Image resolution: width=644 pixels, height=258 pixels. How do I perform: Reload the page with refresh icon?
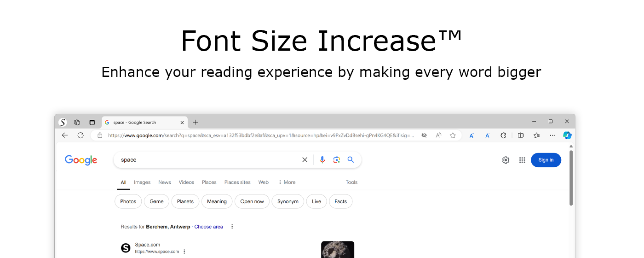80,135
